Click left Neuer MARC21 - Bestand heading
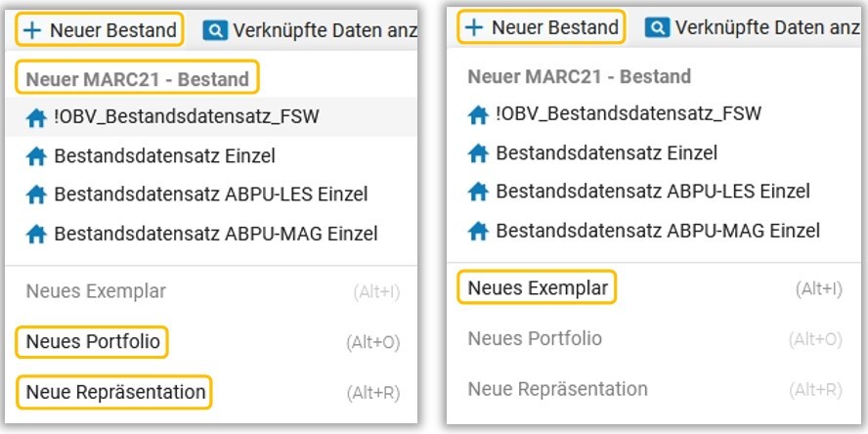The height and width of the screenshot is (434, 868). pyautogui.click(x=137, y=80)
